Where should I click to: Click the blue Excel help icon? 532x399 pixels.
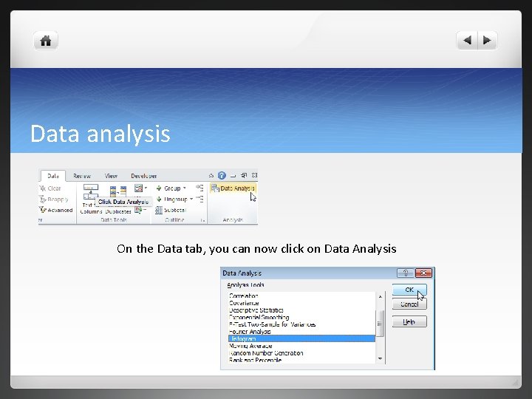[222, 175]
